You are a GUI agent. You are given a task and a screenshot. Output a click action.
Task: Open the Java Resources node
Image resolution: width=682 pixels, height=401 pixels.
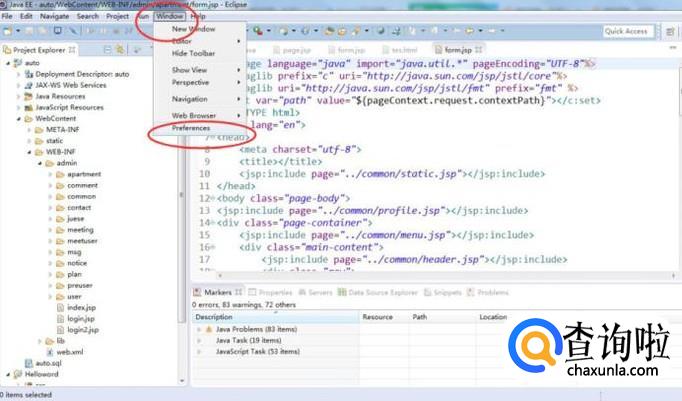coord(60,96)
